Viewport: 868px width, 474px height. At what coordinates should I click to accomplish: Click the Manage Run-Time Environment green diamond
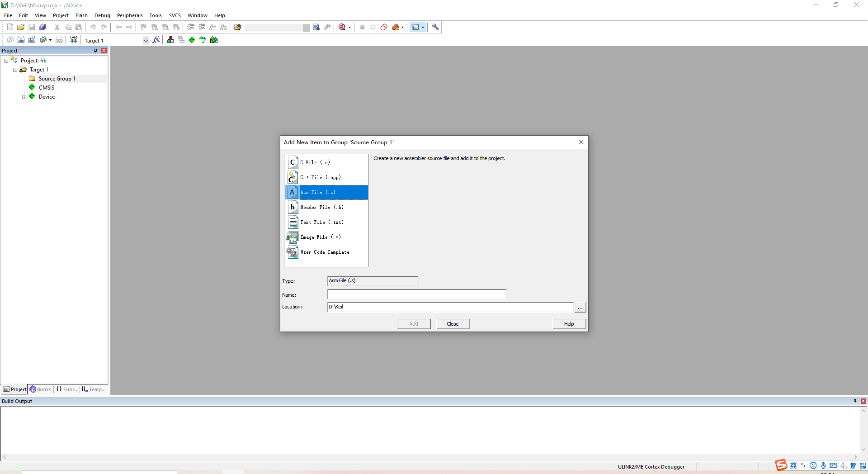pos(192,40)
